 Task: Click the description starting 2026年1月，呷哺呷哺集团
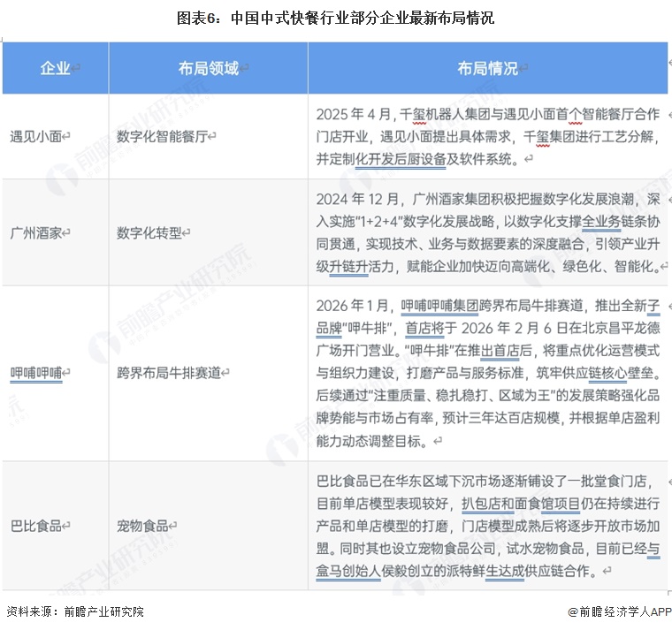tap(488, 373)
